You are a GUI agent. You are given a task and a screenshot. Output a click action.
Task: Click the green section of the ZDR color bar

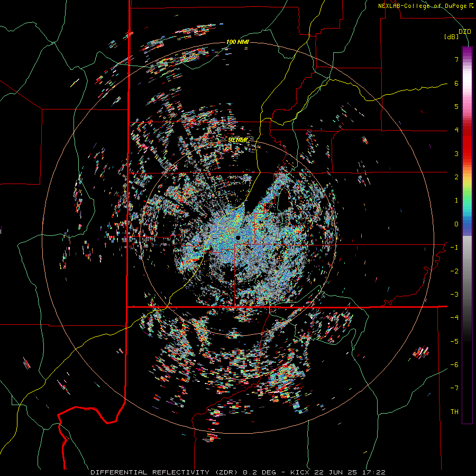tap(467, 194)
